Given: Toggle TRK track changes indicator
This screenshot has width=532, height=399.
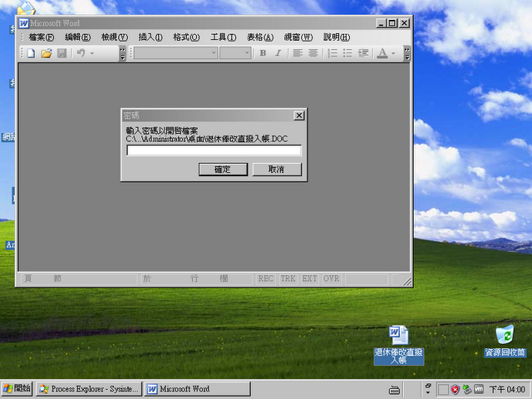Looking at the screenshot, I should point(288,278).
